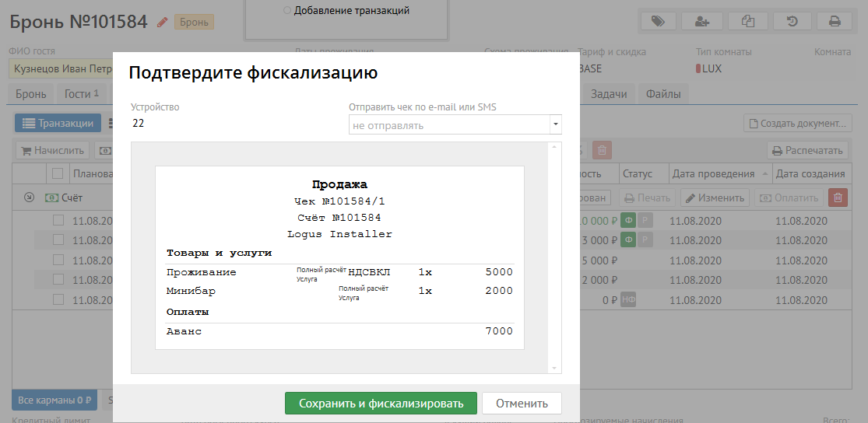Screen dimensions: 868x423
Task: Click the receipt preview scrollbar
Action: tap(554, 257)
